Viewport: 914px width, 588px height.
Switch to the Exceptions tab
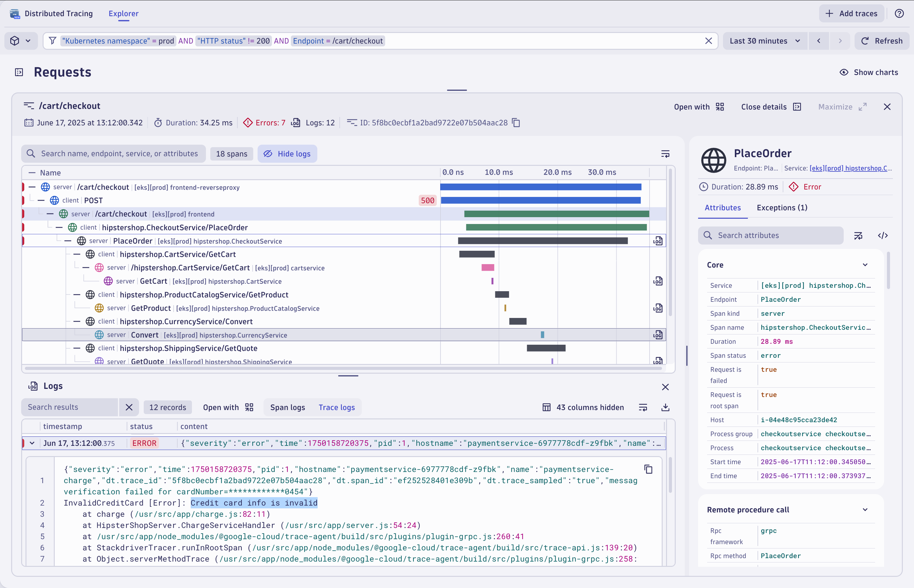click(781, 207)
